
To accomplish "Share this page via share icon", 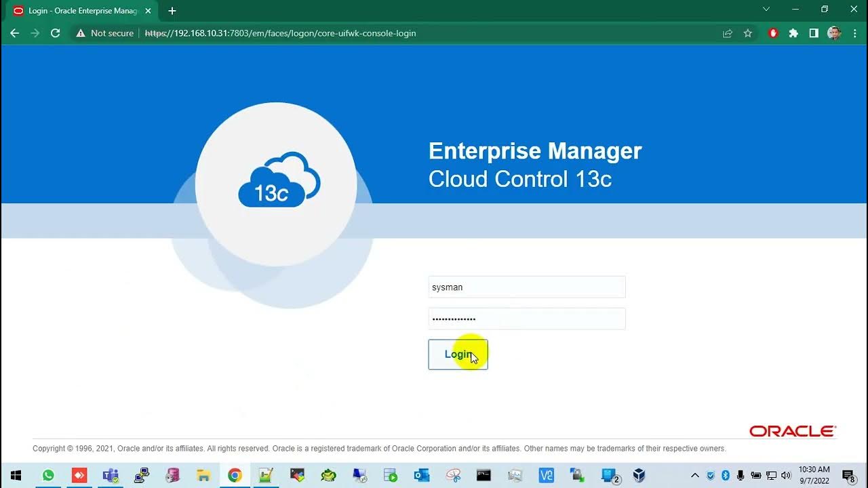I will [x=728, y=33].
